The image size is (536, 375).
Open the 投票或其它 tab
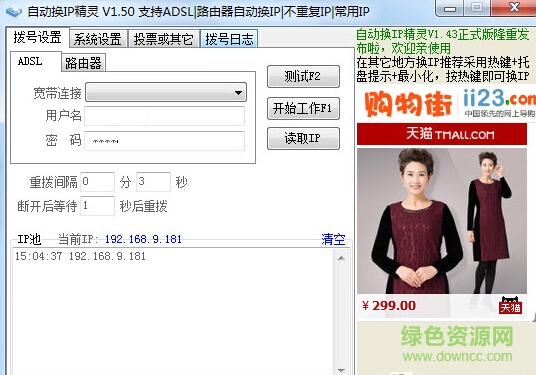point(164,39)
